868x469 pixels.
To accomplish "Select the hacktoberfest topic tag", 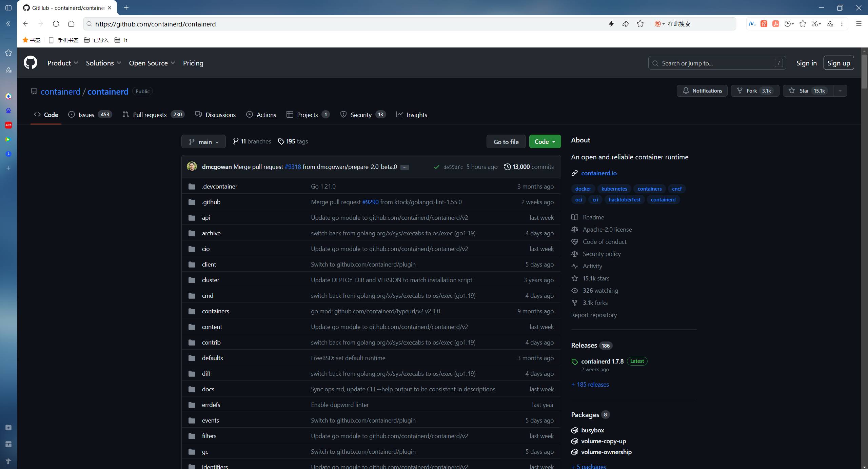I will [x=624, y=199].
